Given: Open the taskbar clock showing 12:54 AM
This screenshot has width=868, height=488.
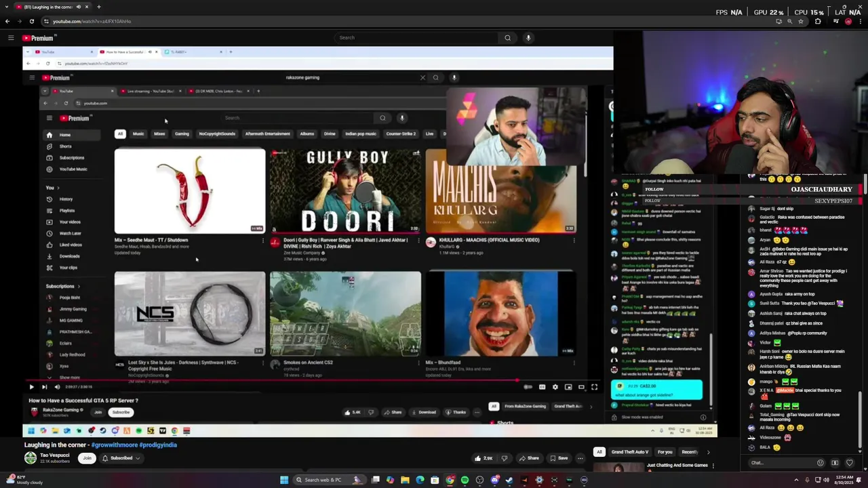Looking at the screenshot, I should click(x=845, y=480).
